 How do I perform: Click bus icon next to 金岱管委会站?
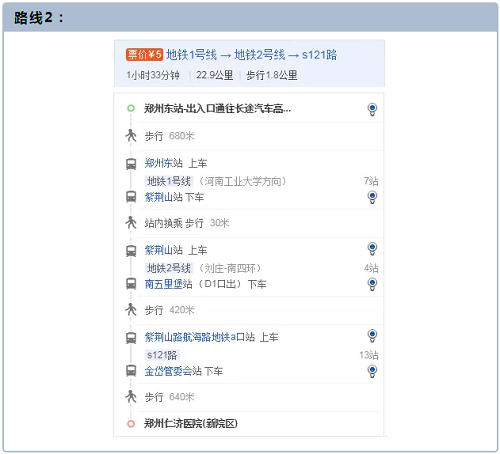(x=131, y=371)
